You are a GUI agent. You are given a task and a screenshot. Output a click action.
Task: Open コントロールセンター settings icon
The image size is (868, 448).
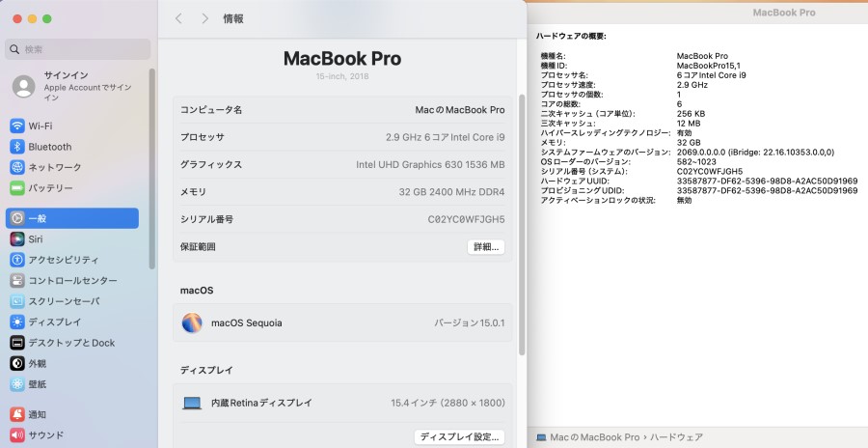coord(17,281)
